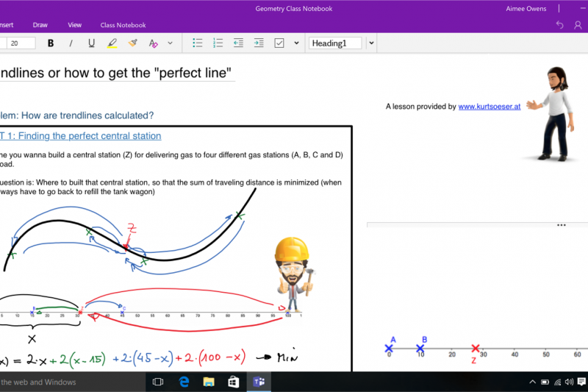Add a to-do checkbox tag
Image resolution: width=588 pixels, height=392 pixels.
279,43
